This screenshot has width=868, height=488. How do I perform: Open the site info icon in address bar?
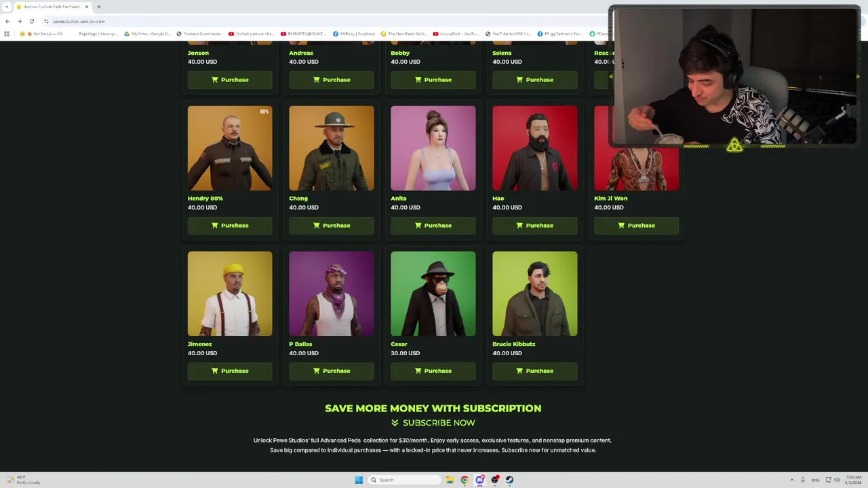[x=46, y=21]
